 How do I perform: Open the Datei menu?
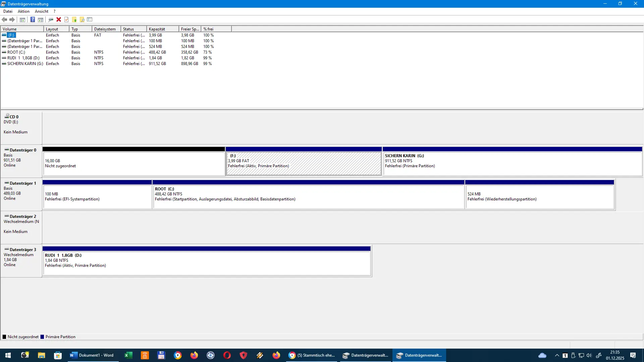tap(8, 11)
